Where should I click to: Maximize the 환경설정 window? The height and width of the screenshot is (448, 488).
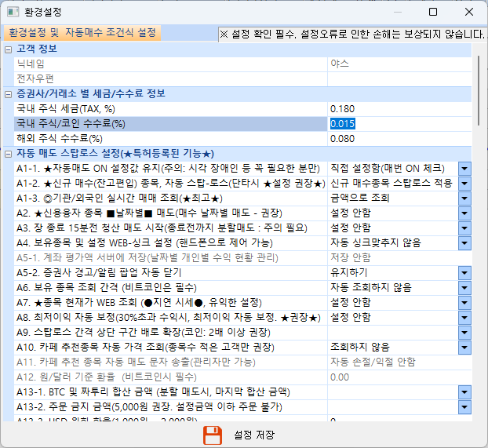tap(433, 13)
